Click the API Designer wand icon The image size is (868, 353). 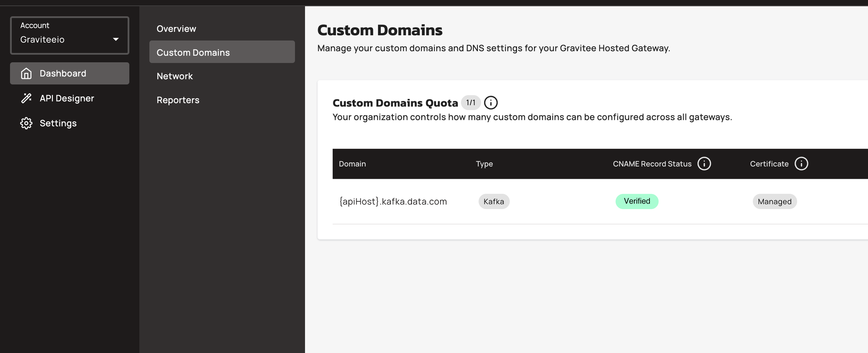click(26, 98)
